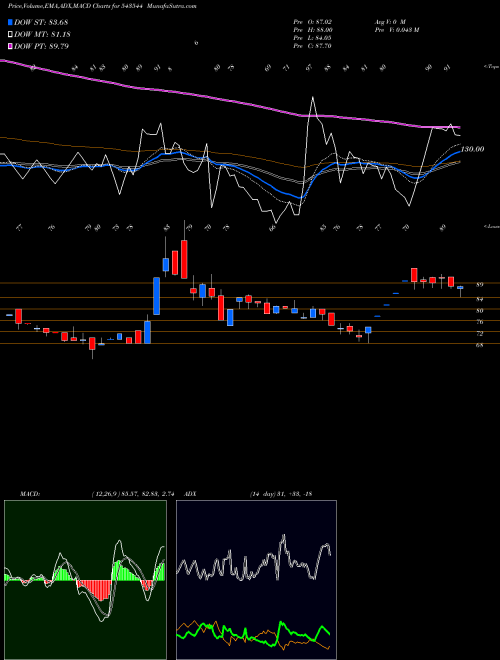
Task: Click the blue DOW ST legend square
Action: pos(11,22)
